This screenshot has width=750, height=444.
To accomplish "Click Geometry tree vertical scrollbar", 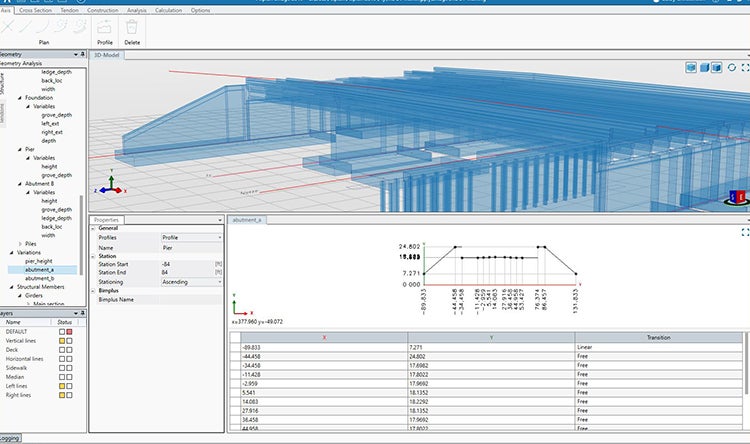I will click(x=82, y=234).
